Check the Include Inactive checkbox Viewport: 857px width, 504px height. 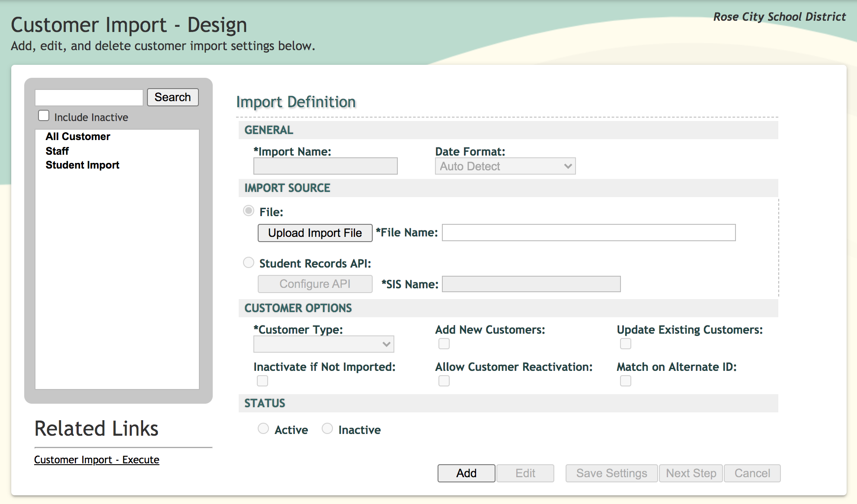pos(44,116)
